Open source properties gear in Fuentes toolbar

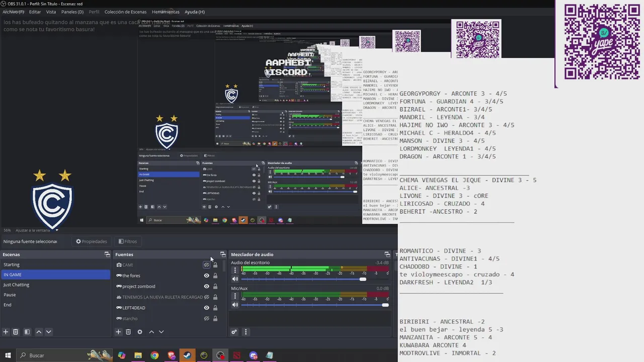click(x=140, y=332)
